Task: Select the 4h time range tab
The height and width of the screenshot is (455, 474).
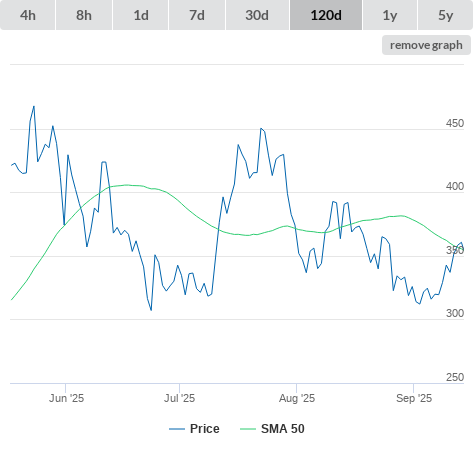Action: point(28,15)
